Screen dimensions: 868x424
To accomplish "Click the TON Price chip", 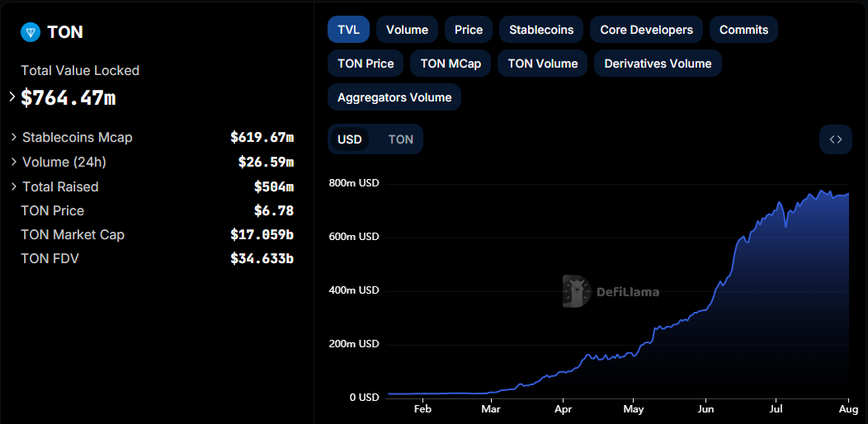I will tap(366, 63).
